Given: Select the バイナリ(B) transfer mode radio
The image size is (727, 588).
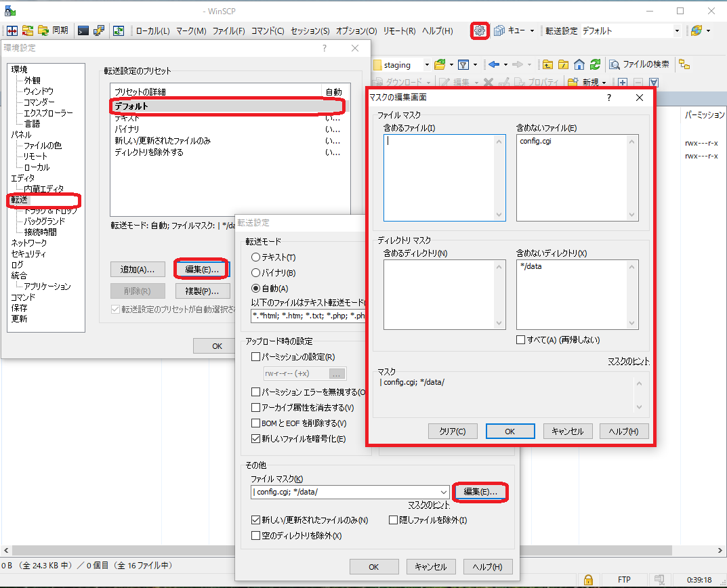Looking at the screenshot, I should (x=255, y=273).
